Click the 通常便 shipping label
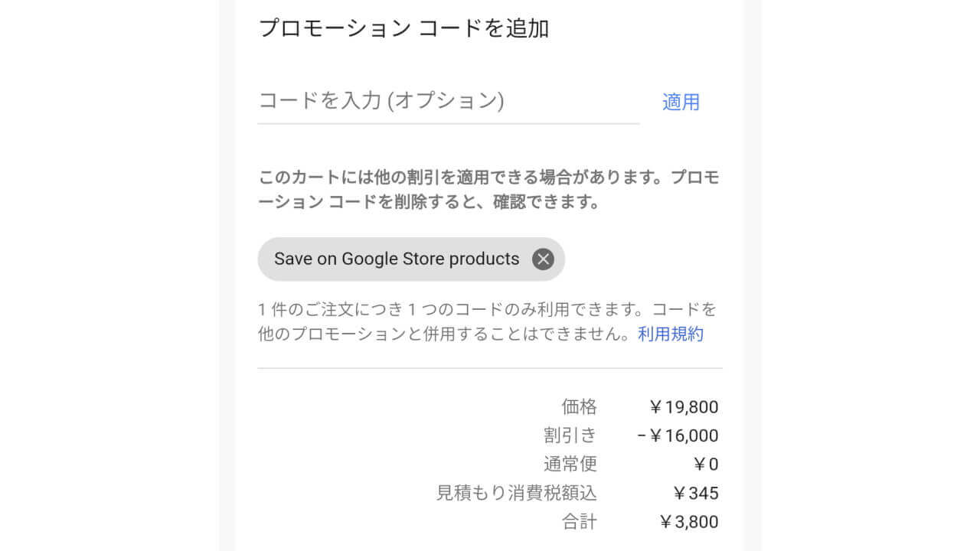 (x=570, y=464)
